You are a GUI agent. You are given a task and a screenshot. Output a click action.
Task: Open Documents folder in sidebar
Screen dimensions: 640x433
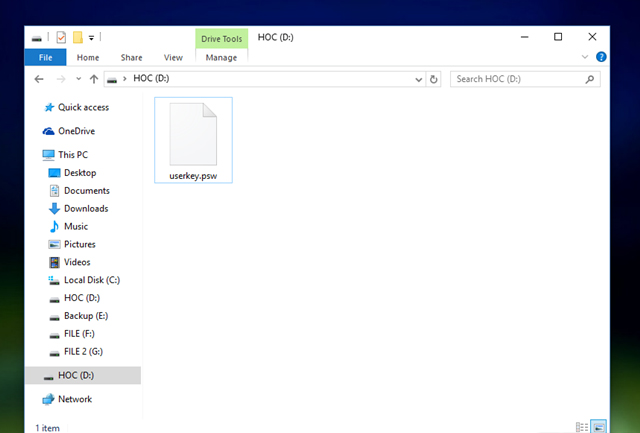[x=87, y=191]
